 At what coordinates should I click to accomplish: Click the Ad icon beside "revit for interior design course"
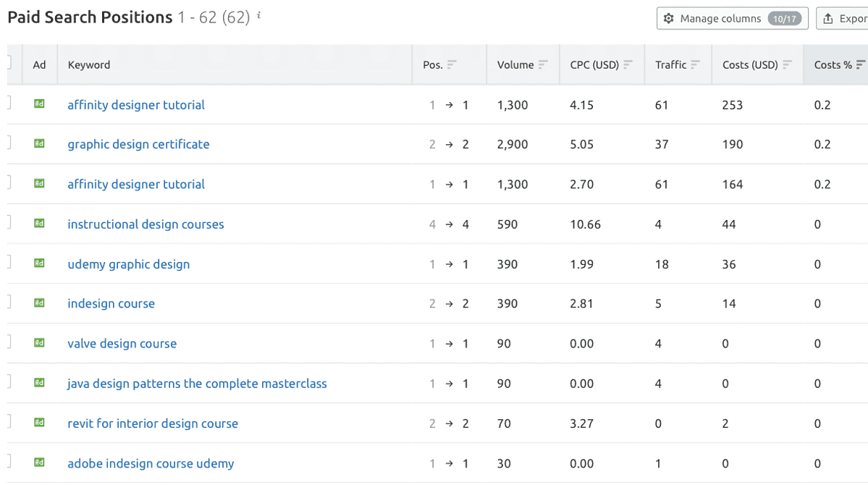(x=38, y=423)
